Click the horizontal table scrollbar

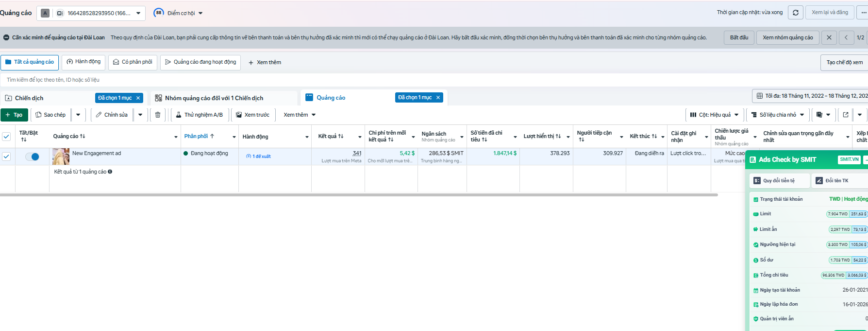point(359,195)
